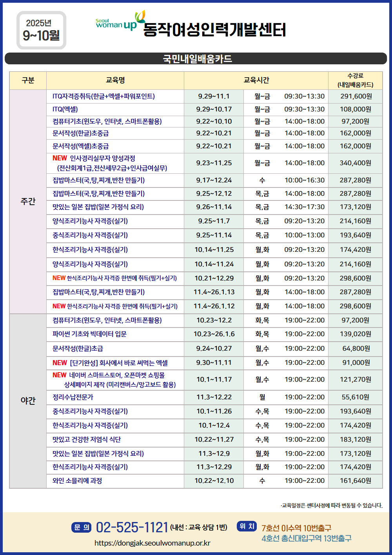Select the 'ITQ(엑셀)' course name
Viewport: 392px width, 555px height.
click(x=65, y=109)
